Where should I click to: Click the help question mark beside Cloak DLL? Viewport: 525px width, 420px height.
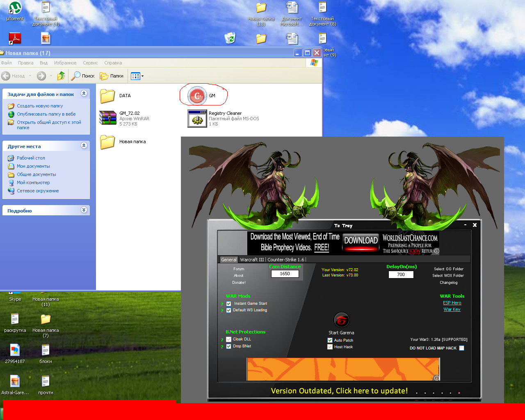(222, 340)
